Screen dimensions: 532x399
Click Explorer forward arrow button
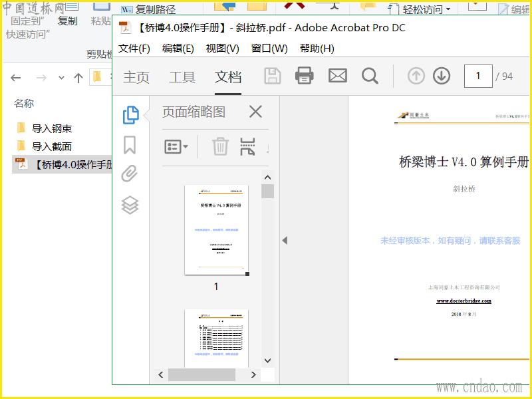(41, 78)
